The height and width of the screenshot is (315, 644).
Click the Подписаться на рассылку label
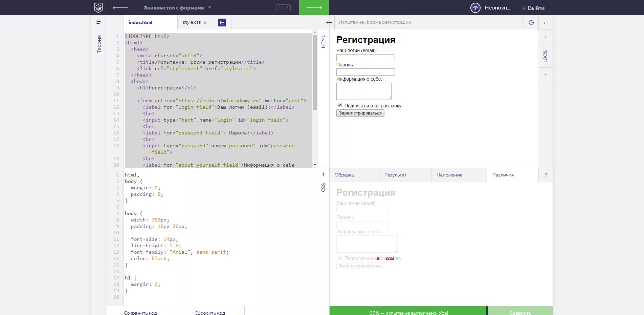coord(373,106)
